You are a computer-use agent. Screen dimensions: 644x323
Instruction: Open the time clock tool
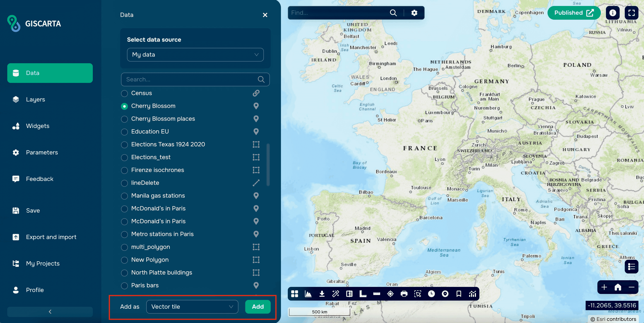pos(431,294)
